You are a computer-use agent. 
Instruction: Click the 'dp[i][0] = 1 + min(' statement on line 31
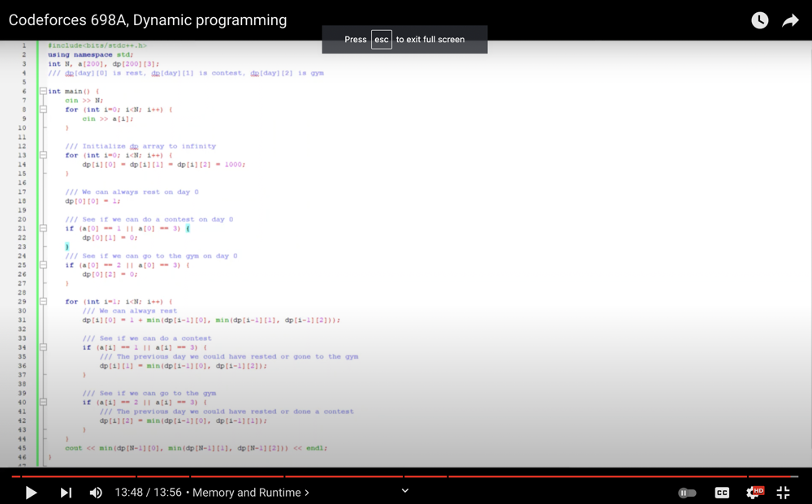[x=211, y=320]
